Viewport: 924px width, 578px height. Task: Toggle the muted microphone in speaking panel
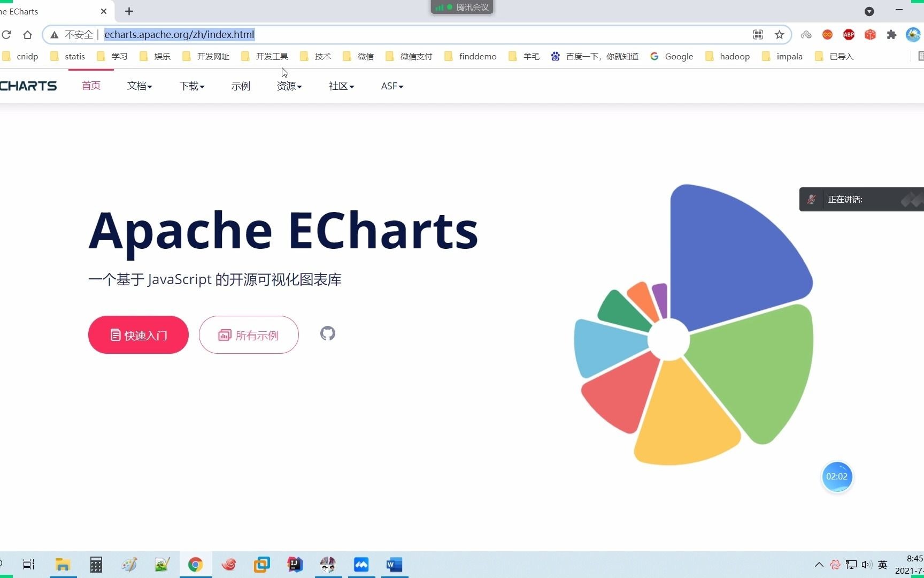click(811, 200)
